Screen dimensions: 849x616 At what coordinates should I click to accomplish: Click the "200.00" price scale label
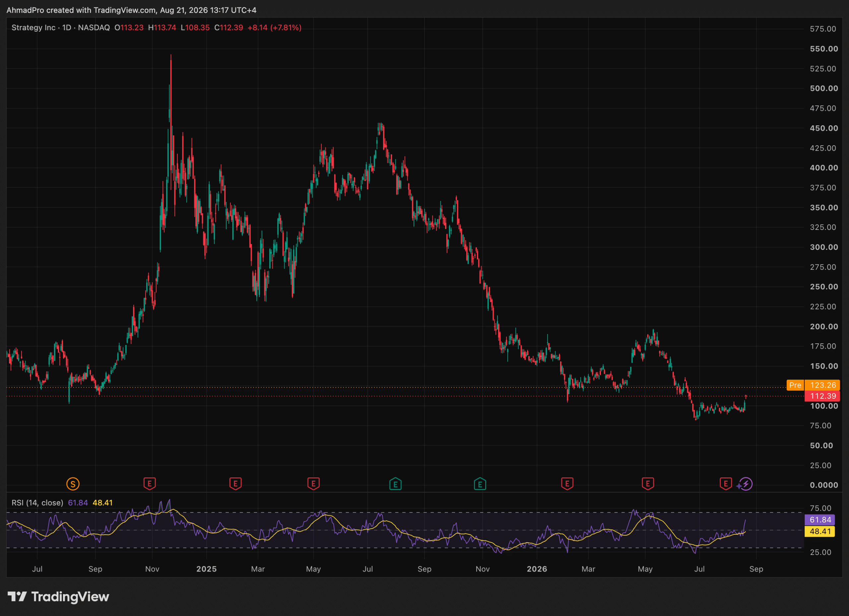824,326
